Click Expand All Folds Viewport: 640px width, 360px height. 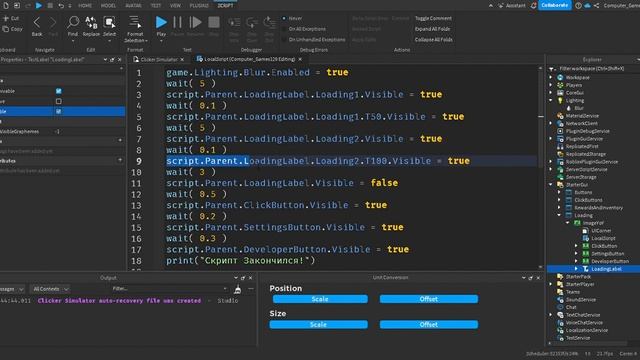click(x=432, y=29)
